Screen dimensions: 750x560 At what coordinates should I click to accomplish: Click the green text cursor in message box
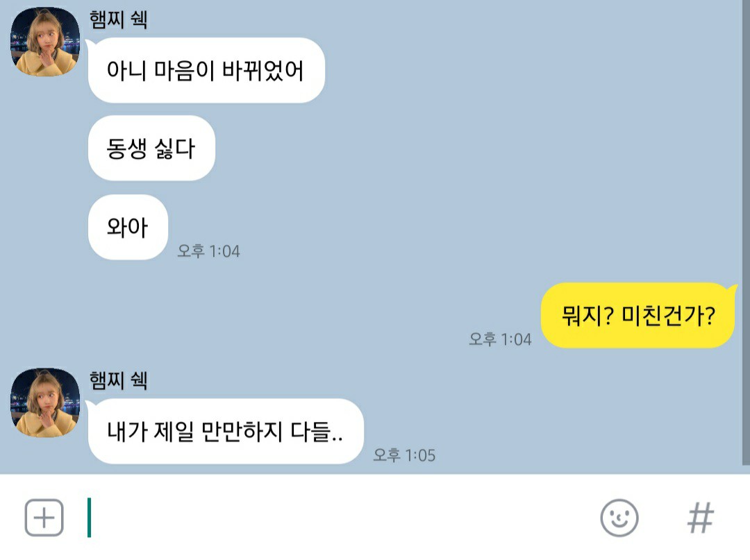tap(89, 518)
